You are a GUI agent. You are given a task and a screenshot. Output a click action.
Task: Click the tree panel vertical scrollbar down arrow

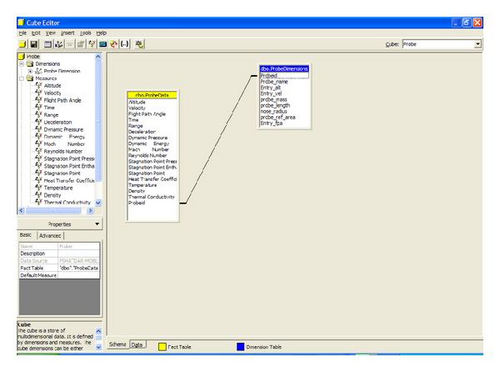(x=98, y=202)
